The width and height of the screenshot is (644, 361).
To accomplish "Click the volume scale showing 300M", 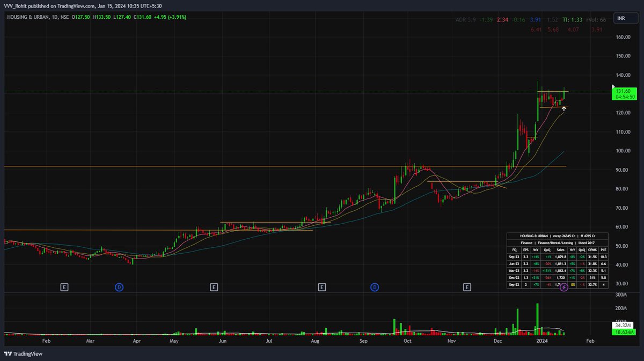I will (x=620, y=294).
